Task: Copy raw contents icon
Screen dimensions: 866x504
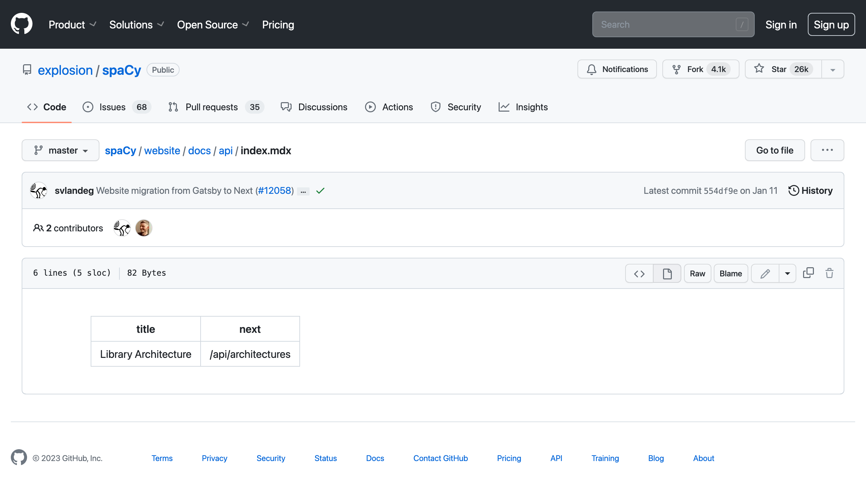Action: click(x=808, y=273)
